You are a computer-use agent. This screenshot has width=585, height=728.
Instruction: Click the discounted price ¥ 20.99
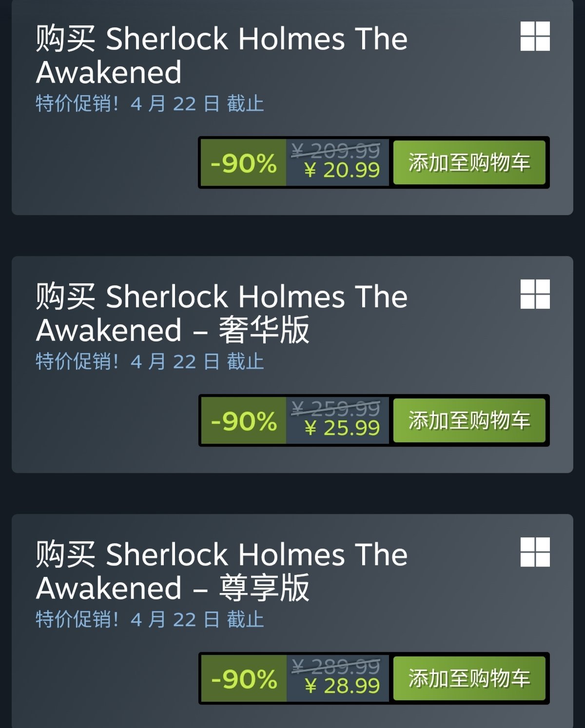click(342, 170)
